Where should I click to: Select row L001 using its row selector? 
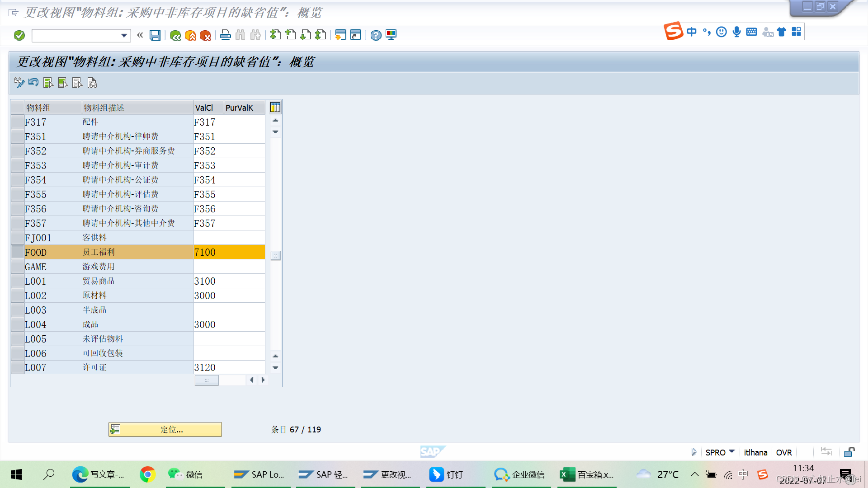tap(18, 281)
